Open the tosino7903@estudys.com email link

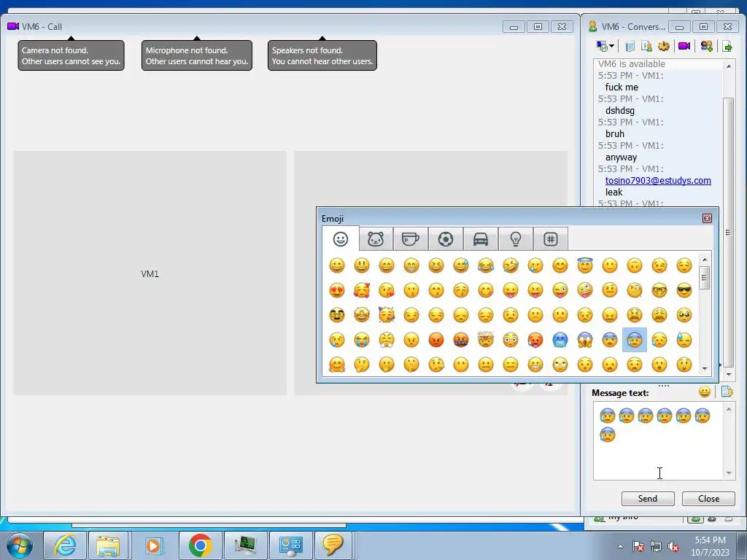point(658,181)
